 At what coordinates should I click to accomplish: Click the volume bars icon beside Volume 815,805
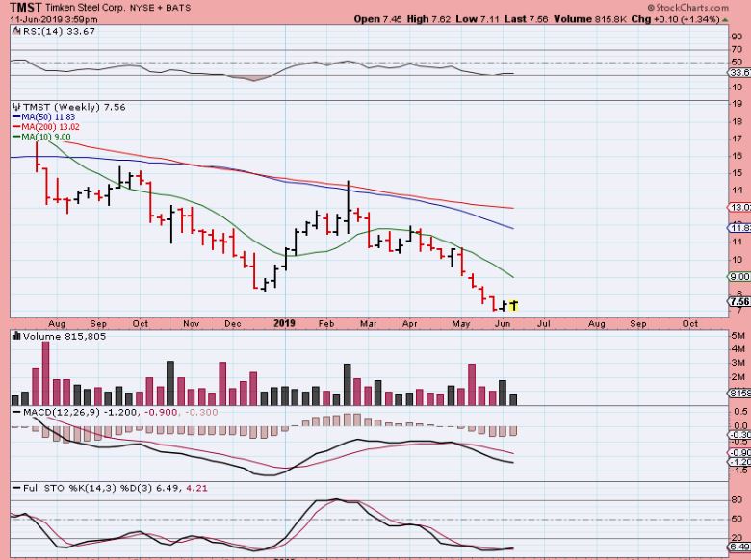[16, 337]
